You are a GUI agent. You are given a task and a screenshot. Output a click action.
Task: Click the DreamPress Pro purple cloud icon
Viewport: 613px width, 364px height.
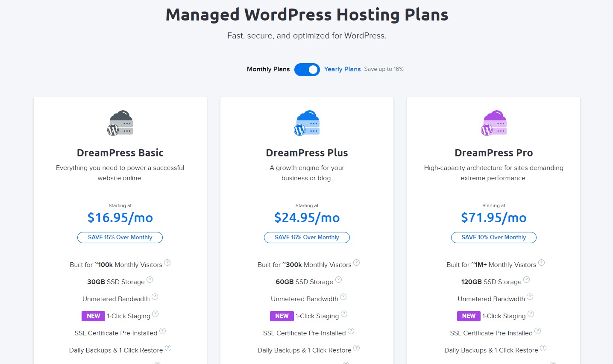pyautogui.click(x=494, y=123)
